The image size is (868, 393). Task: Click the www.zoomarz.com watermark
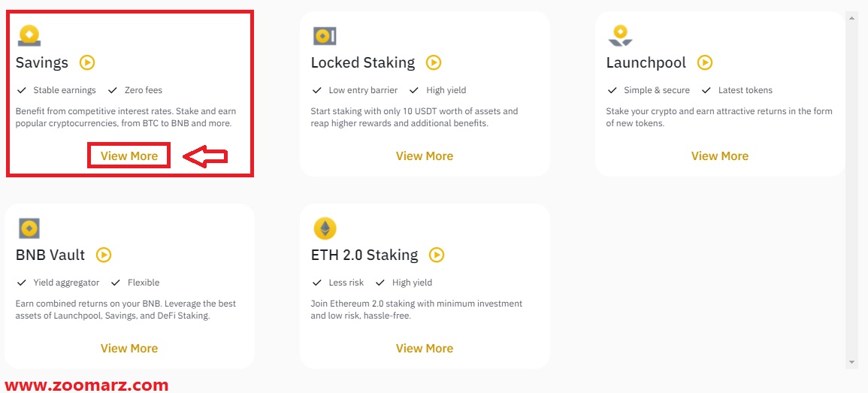[86, 385]
